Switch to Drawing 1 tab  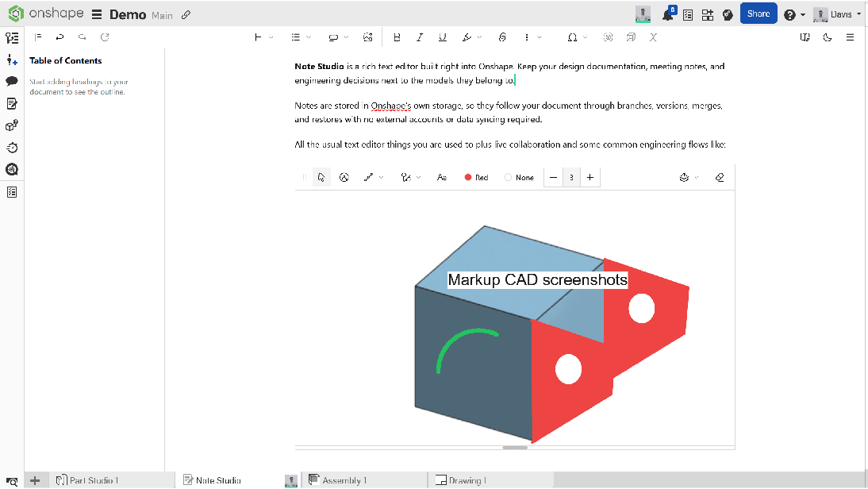491,480
